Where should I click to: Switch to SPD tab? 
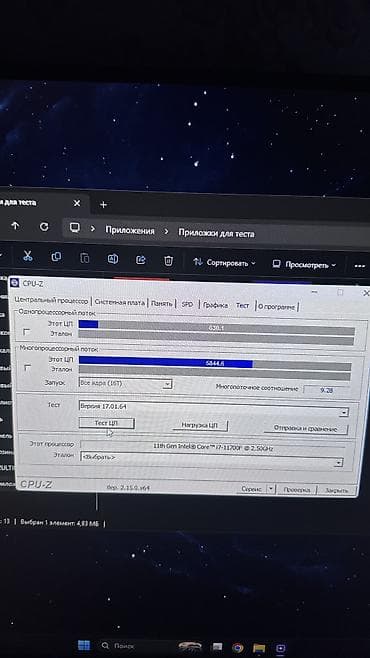[x=187, y=304]
